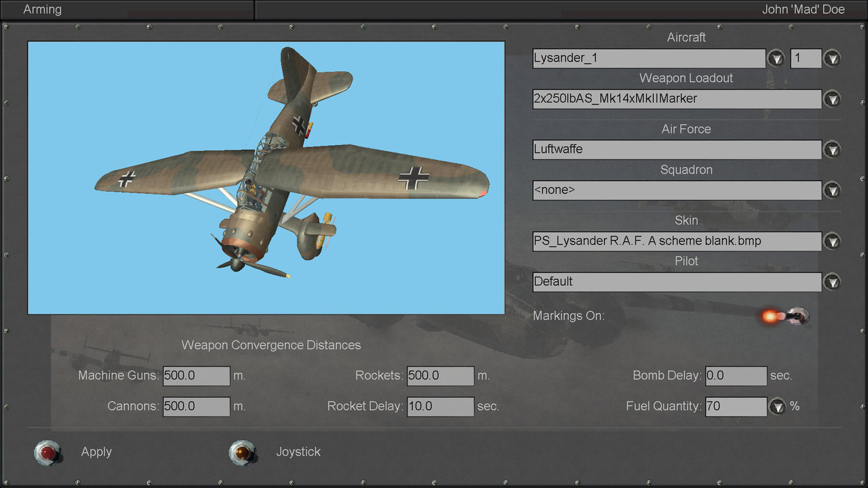
Task: Select the 2x250lbAS_Mk14xMkIIMarker loadout field
Action: point(677,99)
